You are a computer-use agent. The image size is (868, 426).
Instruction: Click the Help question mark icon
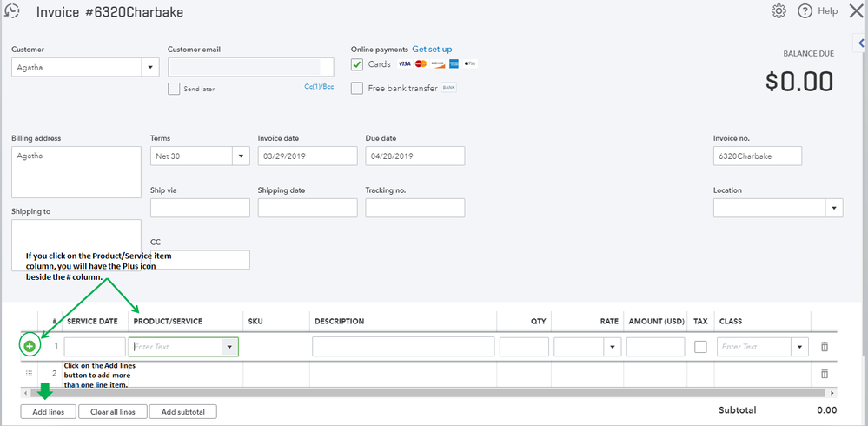pyautogui.click(x=805, y=11)
